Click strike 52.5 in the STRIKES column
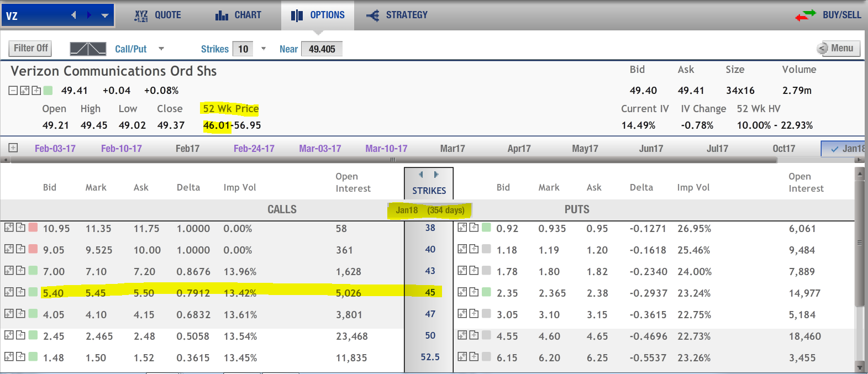The image size is (868, 374). 430,357
